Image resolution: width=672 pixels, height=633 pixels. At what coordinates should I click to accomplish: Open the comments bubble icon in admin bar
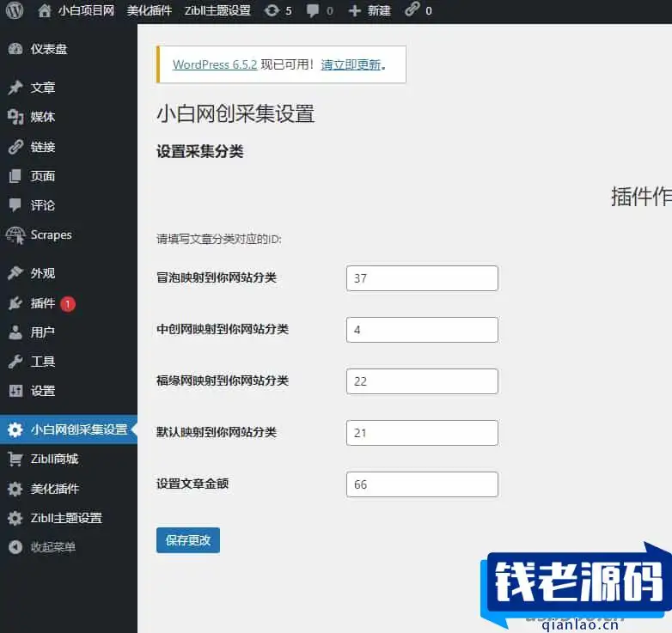pyautogui.click(x=313, y=10)
